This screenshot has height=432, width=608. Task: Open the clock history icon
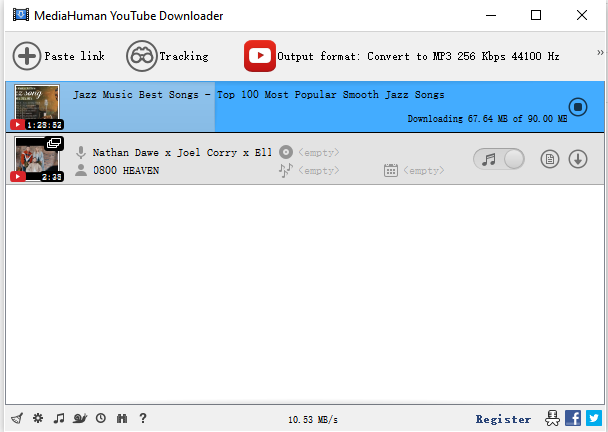(101, 418)
